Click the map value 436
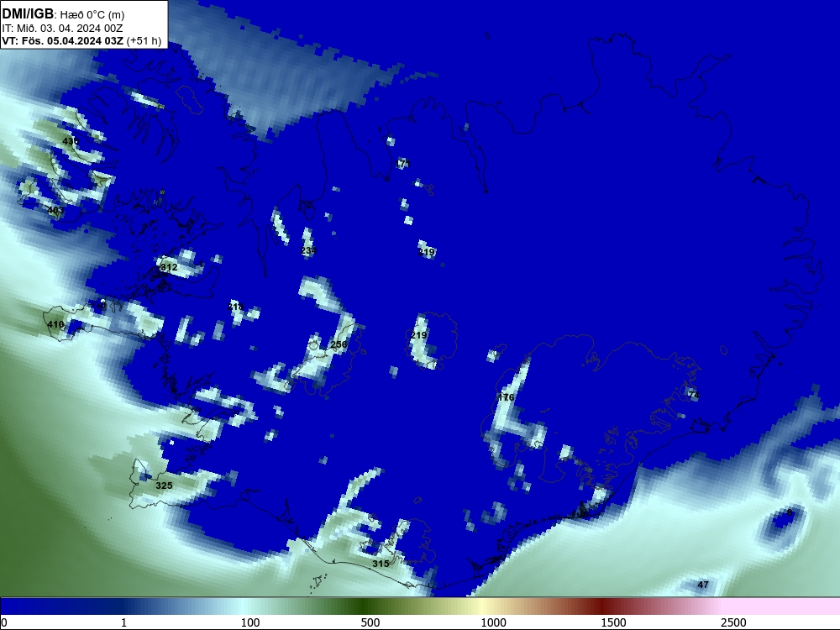 coord(71,141)
